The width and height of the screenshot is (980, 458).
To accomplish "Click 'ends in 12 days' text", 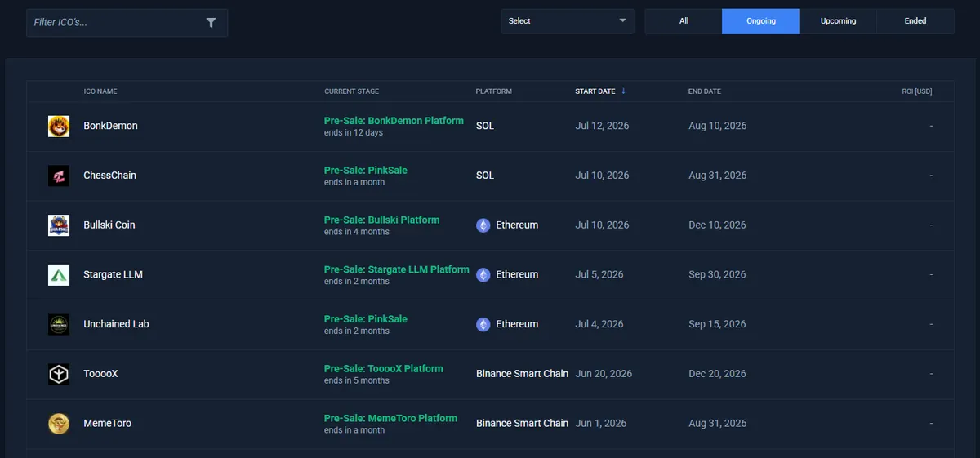I will (x=354, y=133).
